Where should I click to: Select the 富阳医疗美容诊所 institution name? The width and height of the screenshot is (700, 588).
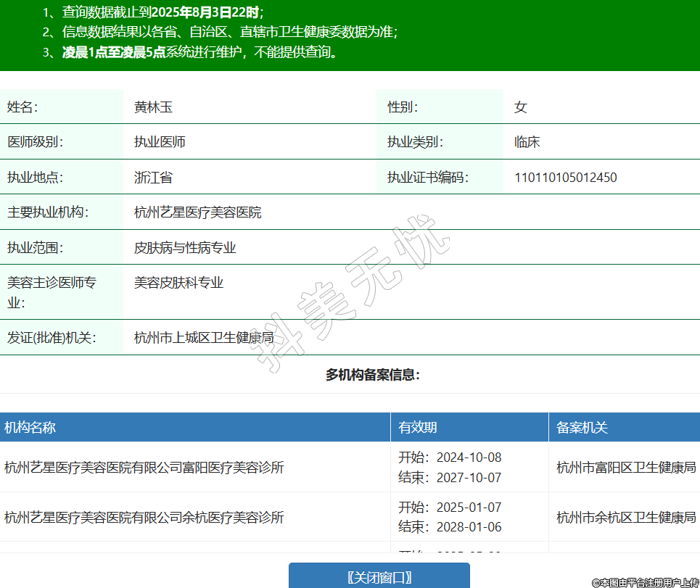(x=144, y=468)
